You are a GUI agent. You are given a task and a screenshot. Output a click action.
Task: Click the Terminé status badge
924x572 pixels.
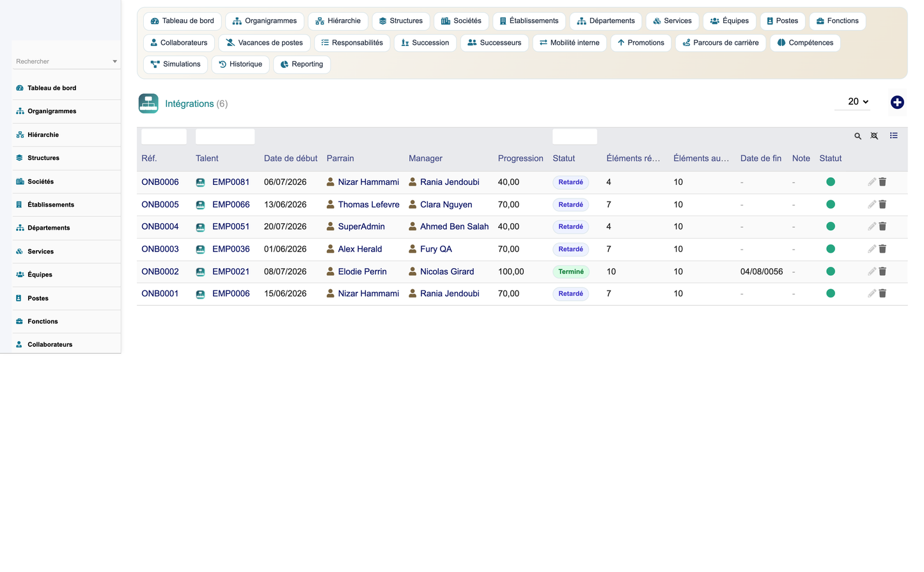point(571,272)
